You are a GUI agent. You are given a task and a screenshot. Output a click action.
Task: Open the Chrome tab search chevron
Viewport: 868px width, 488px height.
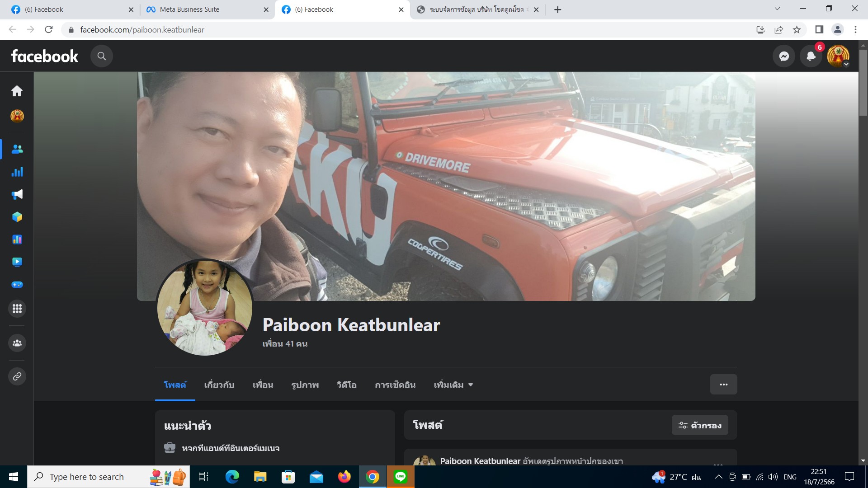777,9
